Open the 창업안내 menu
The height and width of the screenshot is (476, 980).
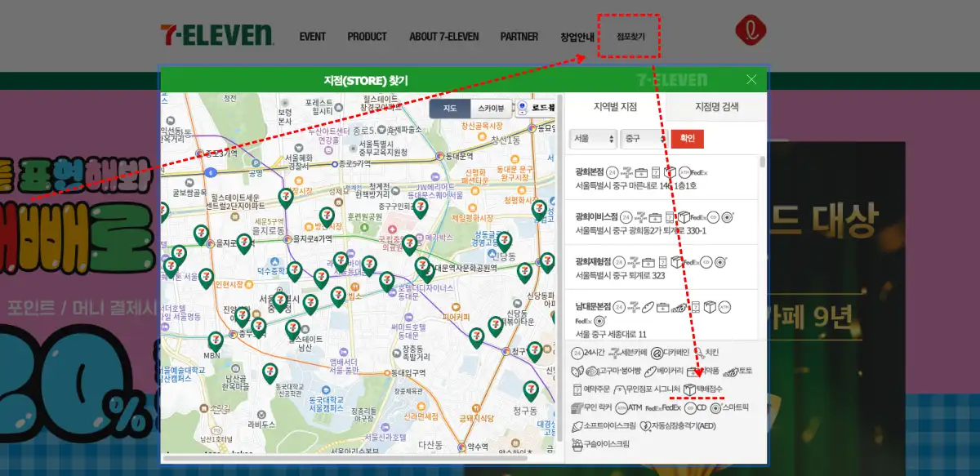pos(577,37)
